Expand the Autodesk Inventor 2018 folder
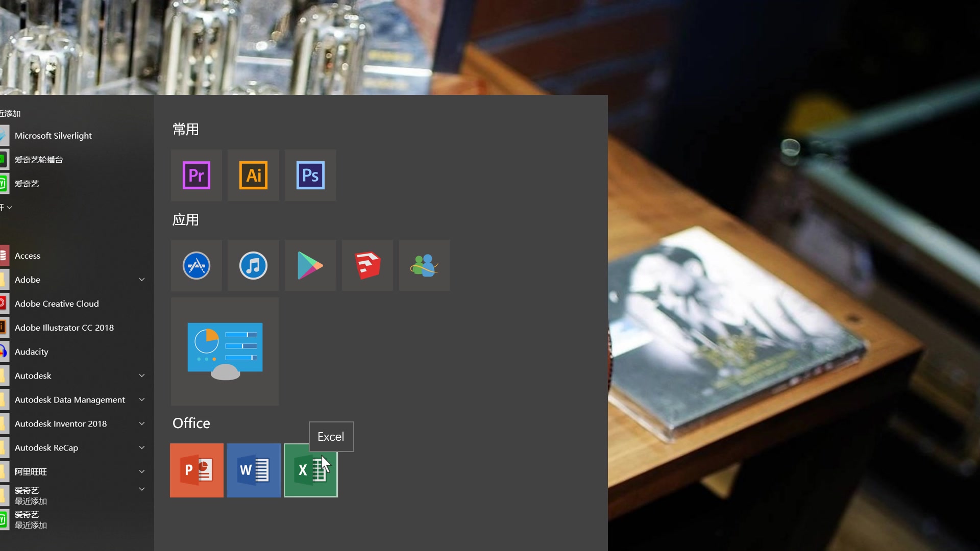Screen dimensions: 980x551 point(142,423)
